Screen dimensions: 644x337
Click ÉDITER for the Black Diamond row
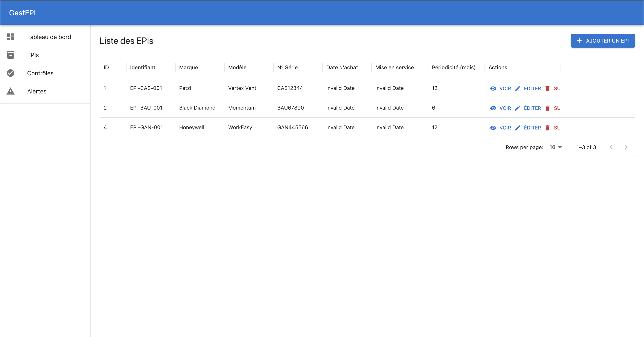(532, 108)
